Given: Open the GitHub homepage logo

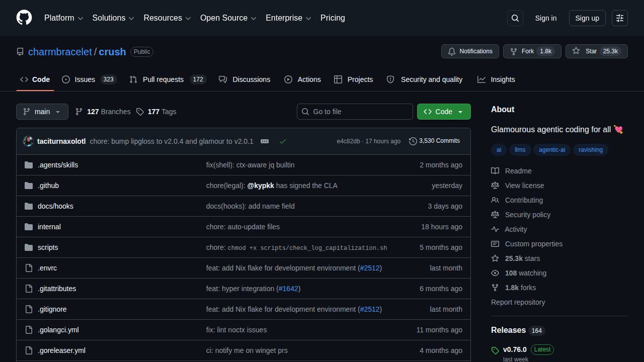Looking at the screenshot, I should pos(24,18).
